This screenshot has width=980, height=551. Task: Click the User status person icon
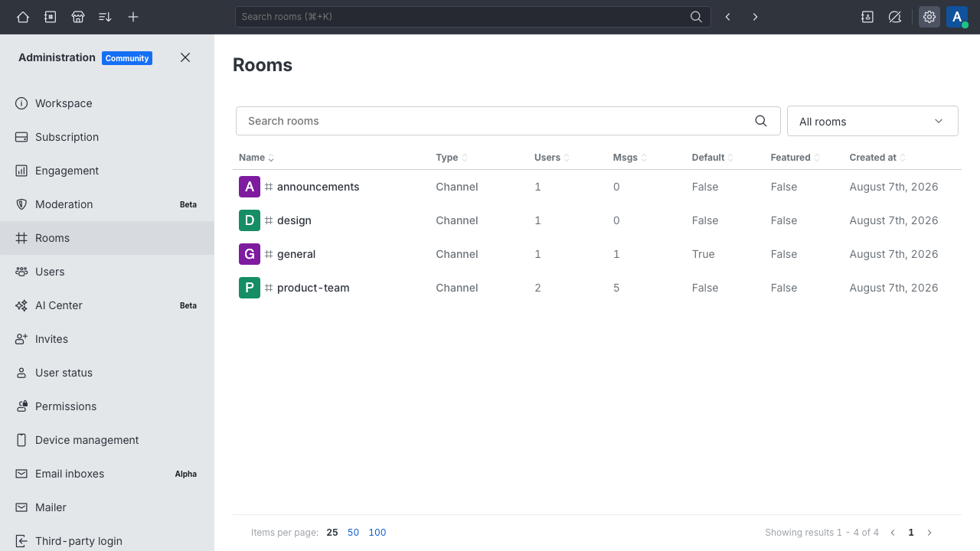21,373
